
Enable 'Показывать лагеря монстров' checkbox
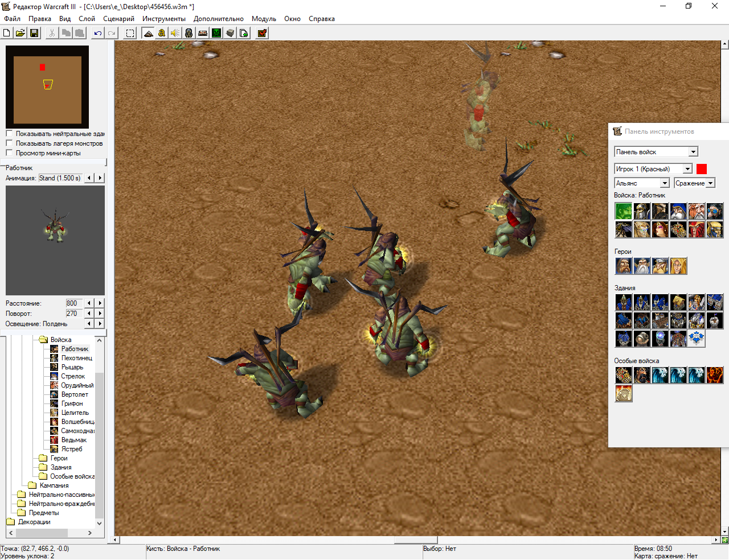click(9, 143)
